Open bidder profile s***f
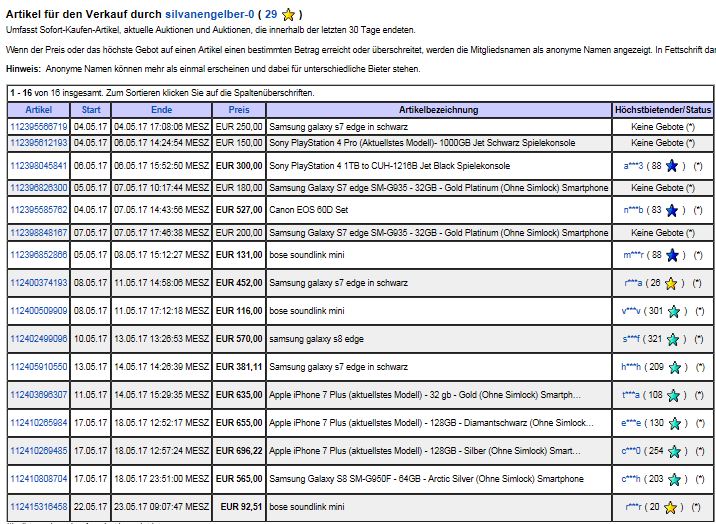This screenshot has width=716, height=524. pos(631,339)
